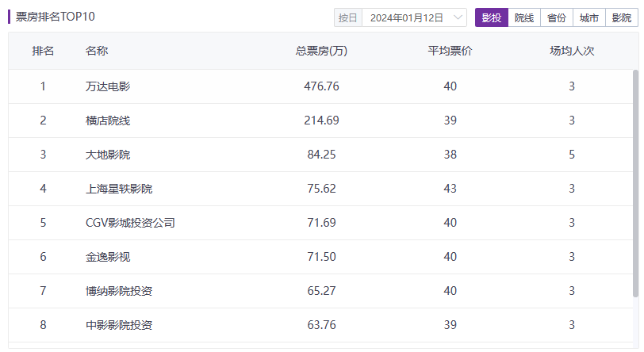This screenshot has width=644, height=352.
Task: Click the 场均人次 column header
Action: point(572,52)
